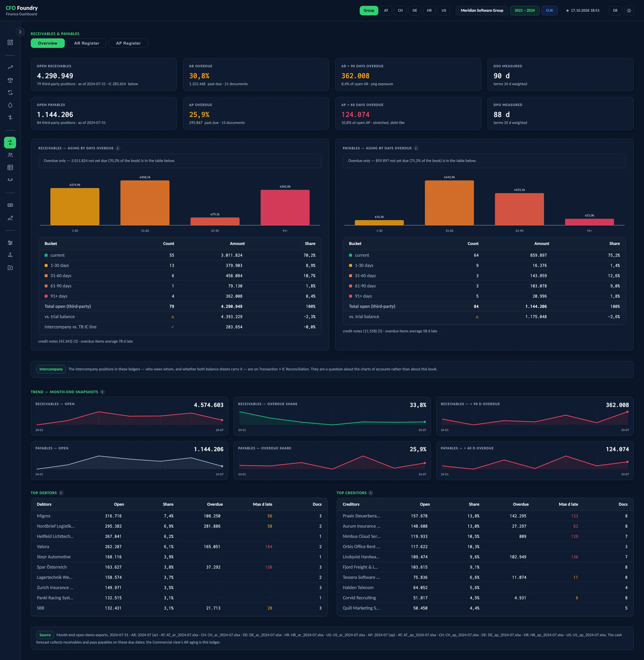Select the HR entity filter
Viewport: 644px width, 660px height.
coord(429,11)
